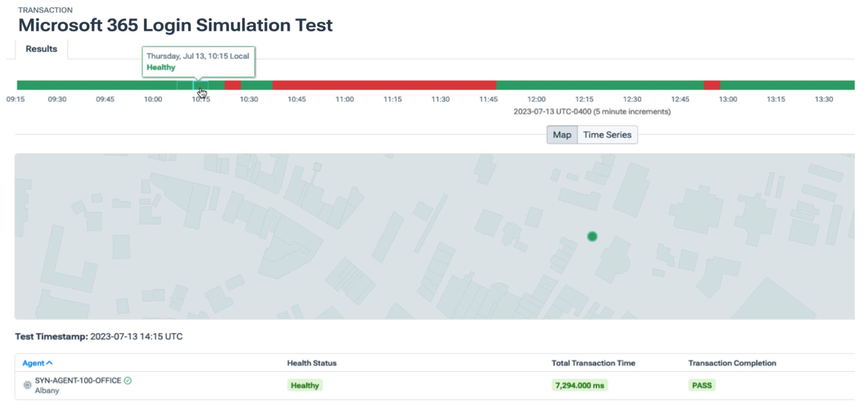Click the Total Transaction Time column header
The height and width of the screenshot is (411, 868).
(x=593, y=363)
